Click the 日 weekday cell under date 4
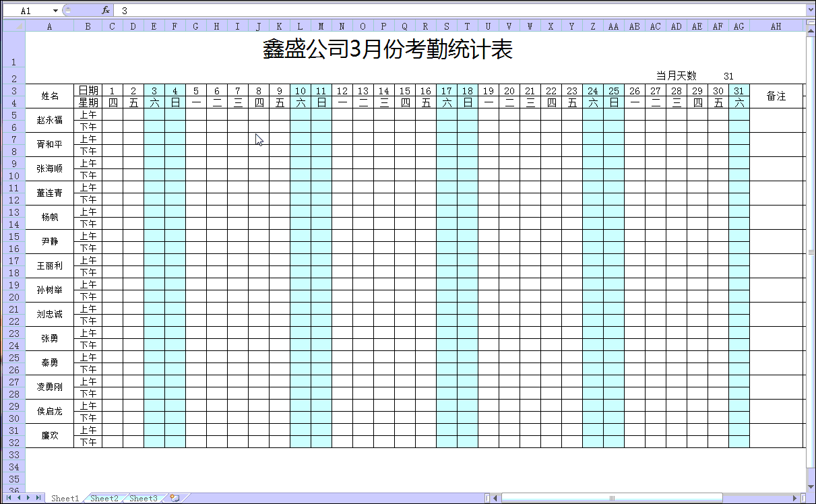Screen dimensions: 816x504 click(175, 102)
